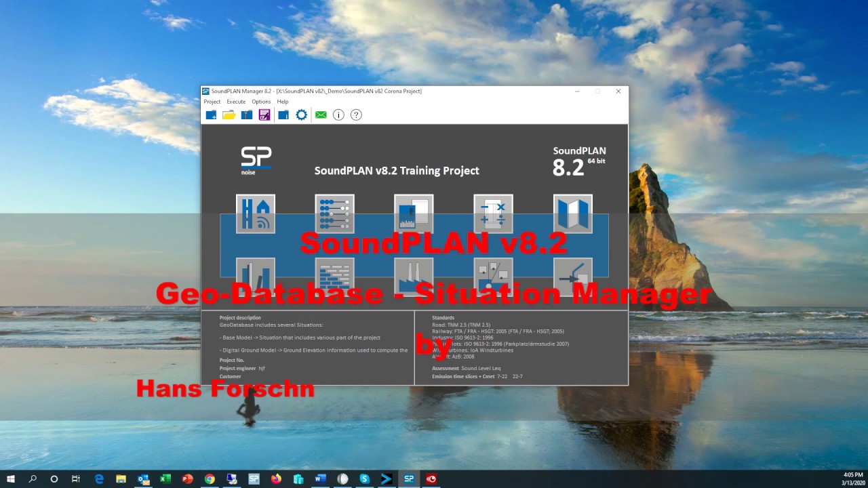Click the 'Standards' heading
Screen dimensions: 868x488
tap(443, 318)
